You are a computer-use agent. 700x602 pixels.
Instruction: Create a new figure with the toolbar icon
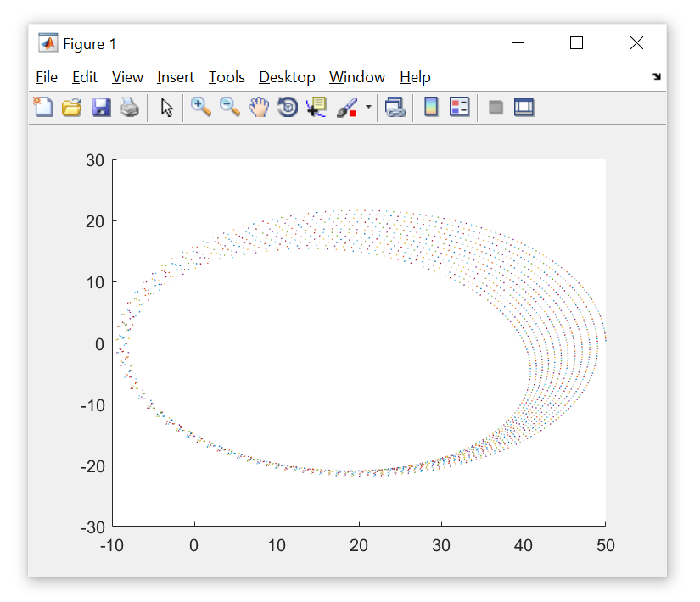click(43, 108)
